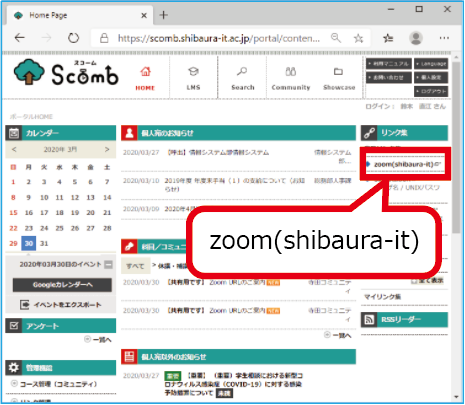Add page to favorites with star icon
465x405 pixels.
pos(358,38)
